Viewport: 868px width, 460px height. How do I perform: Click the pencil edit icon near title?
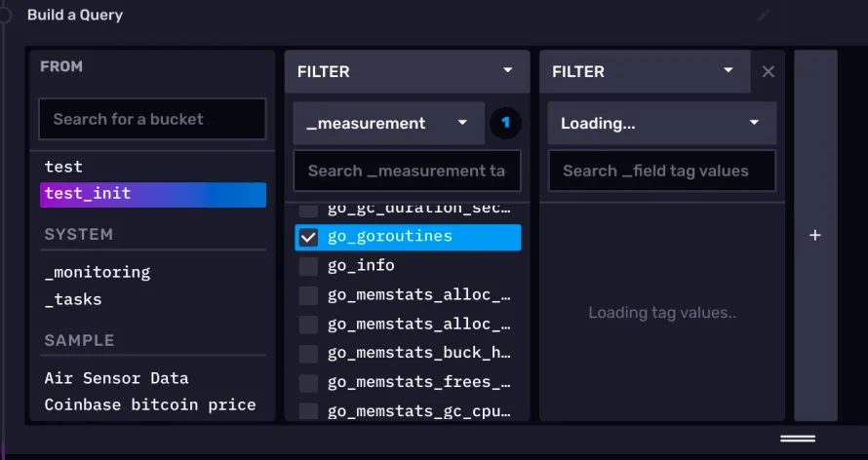(763, 16)
